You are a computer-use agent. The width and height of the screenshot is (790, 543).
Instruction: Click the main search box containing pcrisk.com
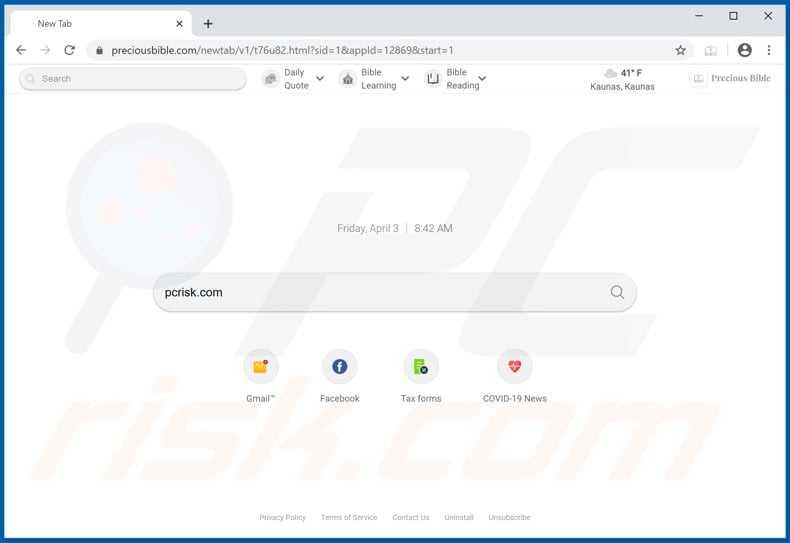(x=394, y=292)
